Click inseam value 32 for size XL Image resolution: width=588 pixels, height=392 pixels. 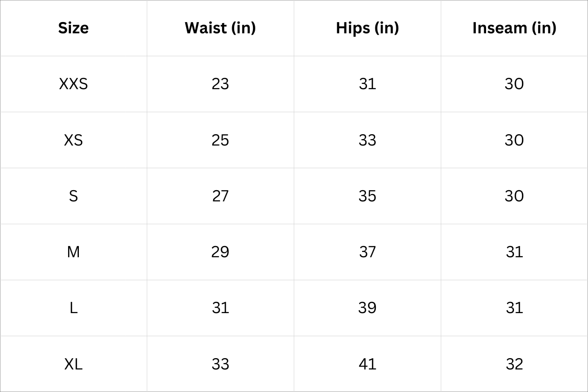(514, 365)
